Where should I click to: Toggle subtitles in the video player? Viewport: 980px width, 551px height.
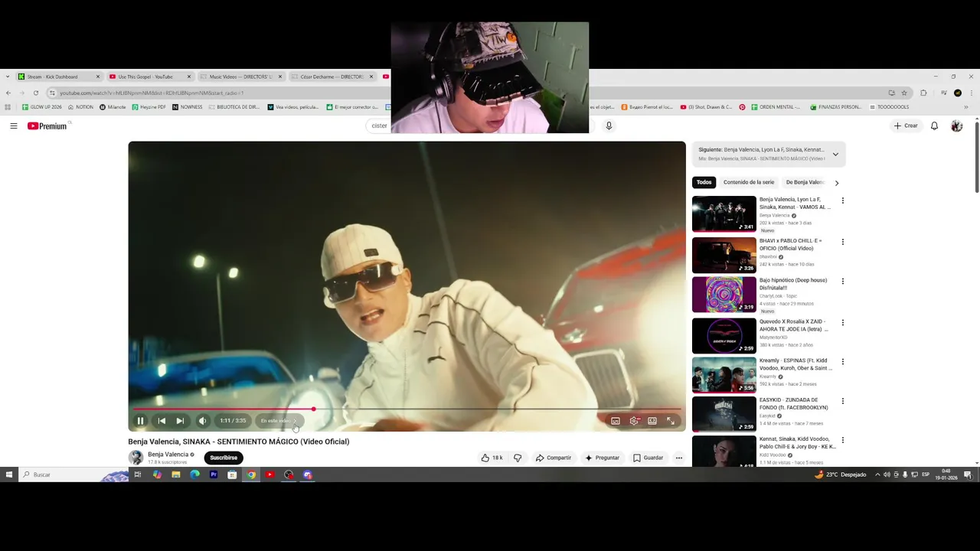[x=616, y=421]
